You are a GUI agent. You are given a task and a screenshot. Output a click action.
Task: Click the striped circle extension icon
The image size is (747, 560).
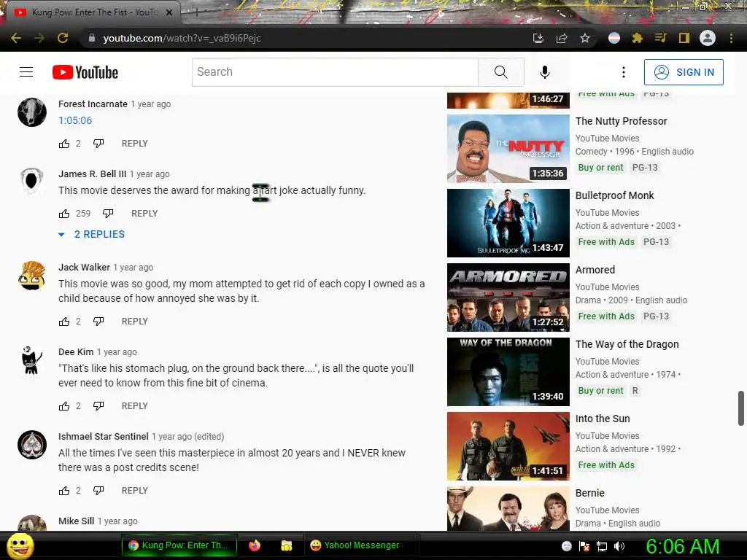pyautogui.click(x=614, y=38)
